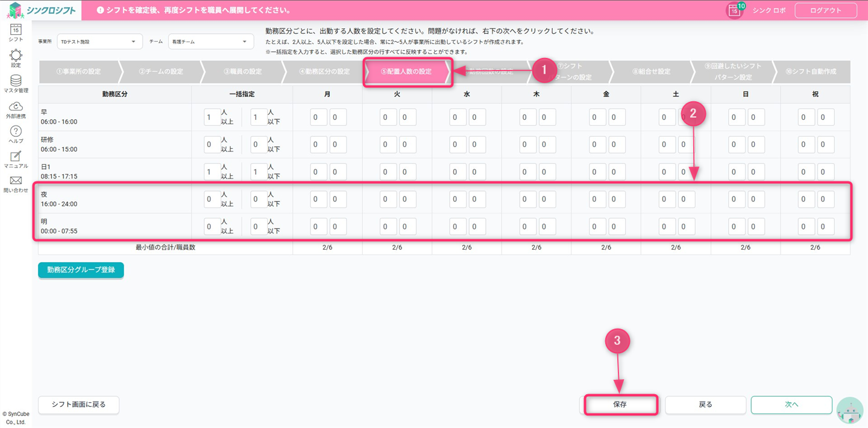The image size is (868, 428).
Task: Open マスタ管理 database icon
Action: pos(16,82)
